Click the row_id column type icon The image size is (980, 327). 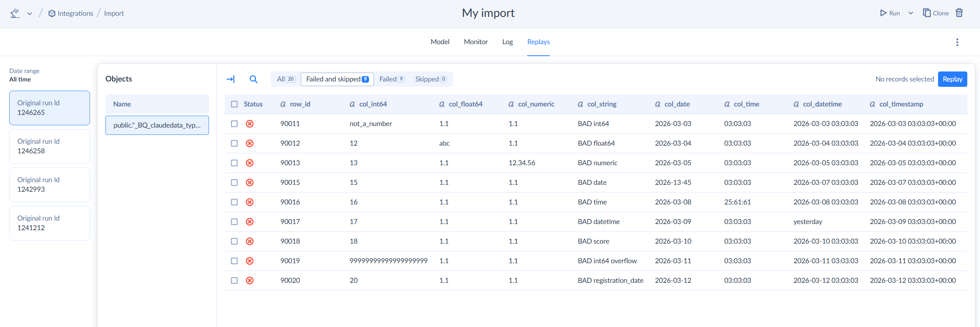283,104
